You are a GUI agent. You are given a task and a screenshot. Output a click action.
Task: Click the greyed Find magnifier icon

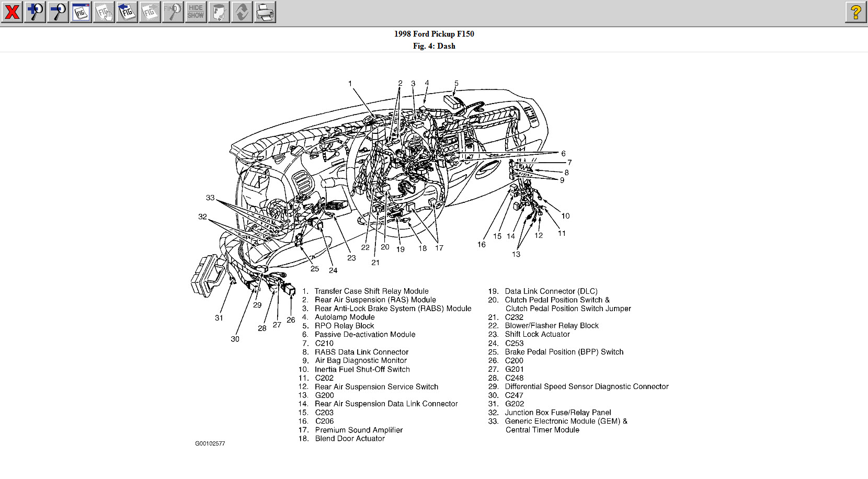pos(173,12)
